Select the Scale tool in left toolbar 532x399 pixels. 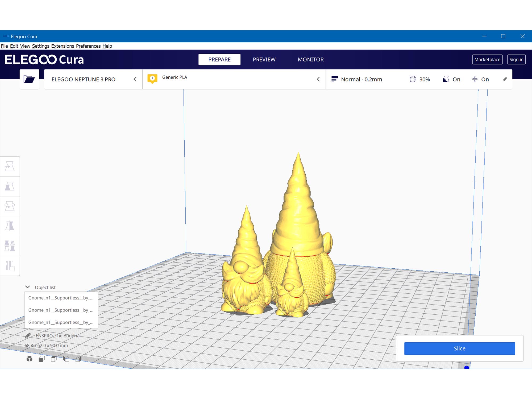(10, 186)
